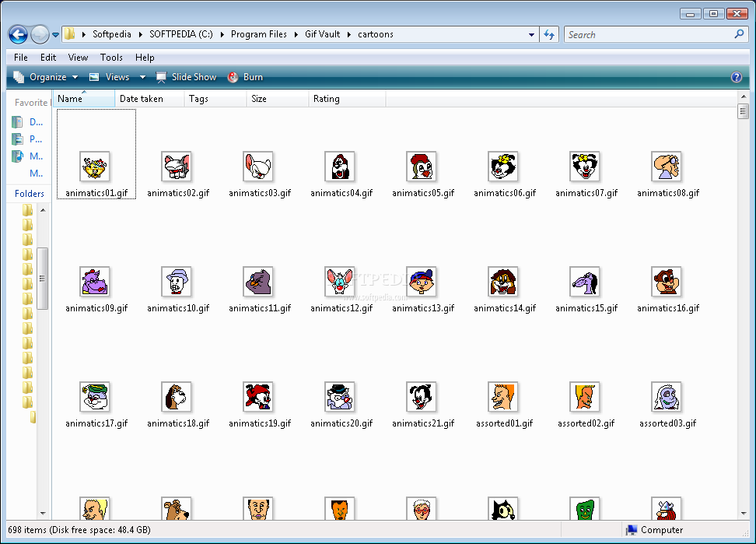Select animatics17.gif icon

[95, 397]
